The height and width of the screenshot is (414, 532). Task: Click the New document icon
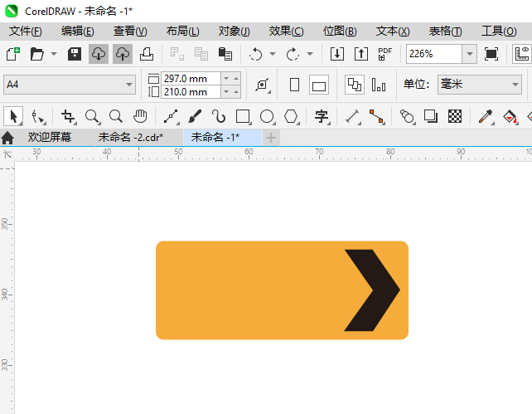pyautogui.click(x=13, y=54)
